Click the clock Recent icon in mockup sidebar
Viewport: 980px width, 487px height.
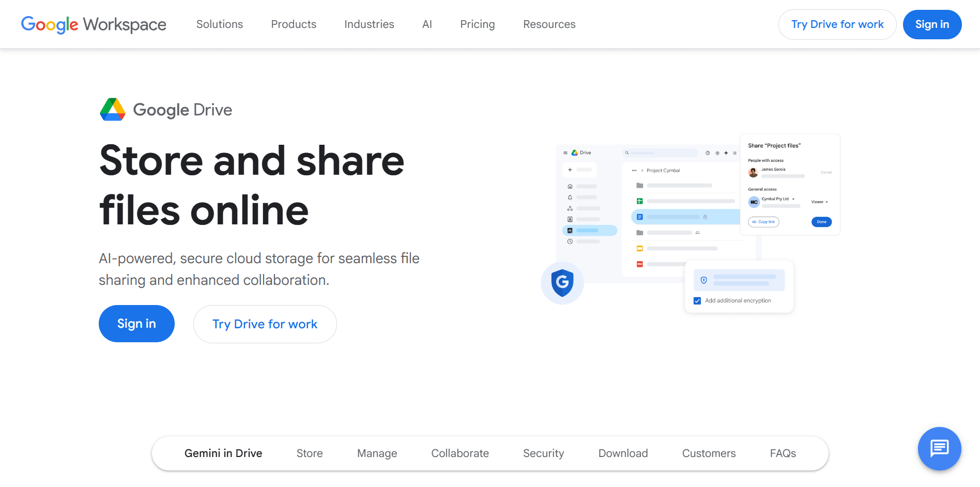pyautogui.click(x=570, y=241)
